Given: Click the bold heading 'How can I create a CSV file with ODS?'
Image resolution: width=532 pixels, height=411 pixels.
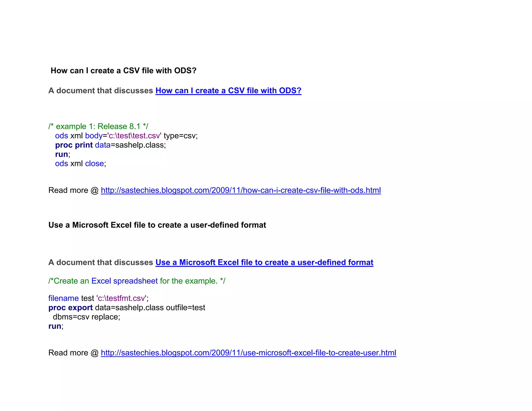Looking at the screenshot, I should (123, 70).
